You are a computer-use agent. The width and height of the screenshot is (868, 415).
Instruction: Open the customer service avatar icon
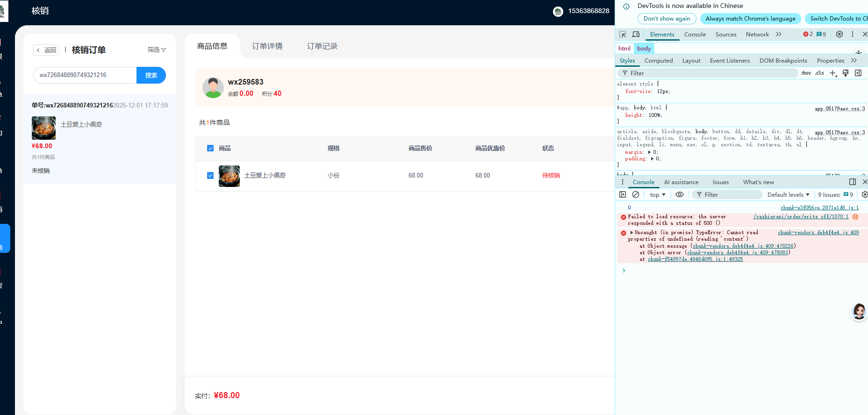pos(859,311)
